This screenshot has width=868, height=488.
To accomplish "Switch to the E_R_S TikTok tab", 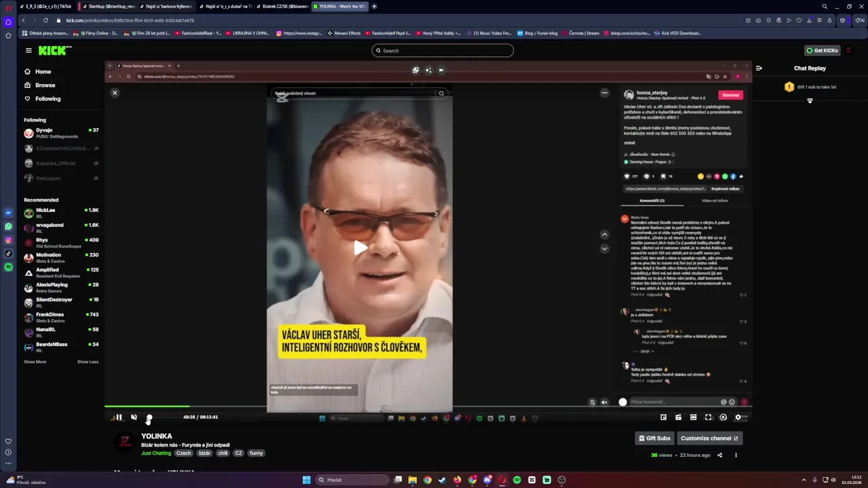I will tap(47, 6).
